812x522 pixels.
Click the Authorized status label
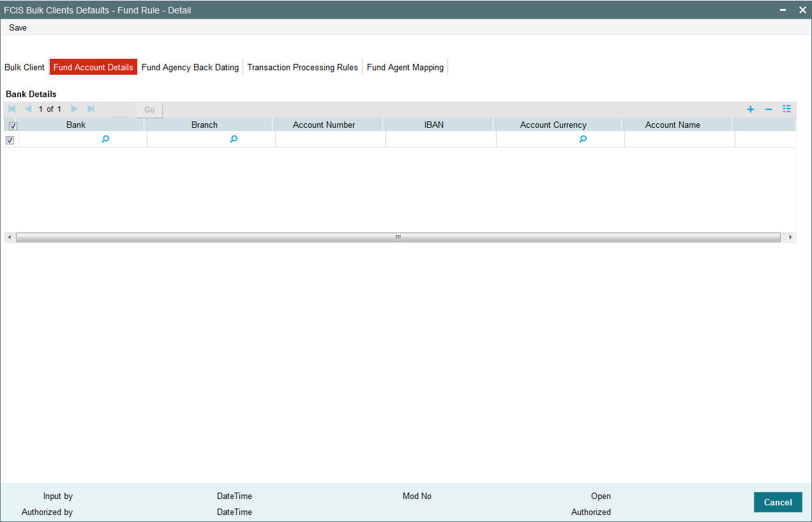(x=591, y=512)
